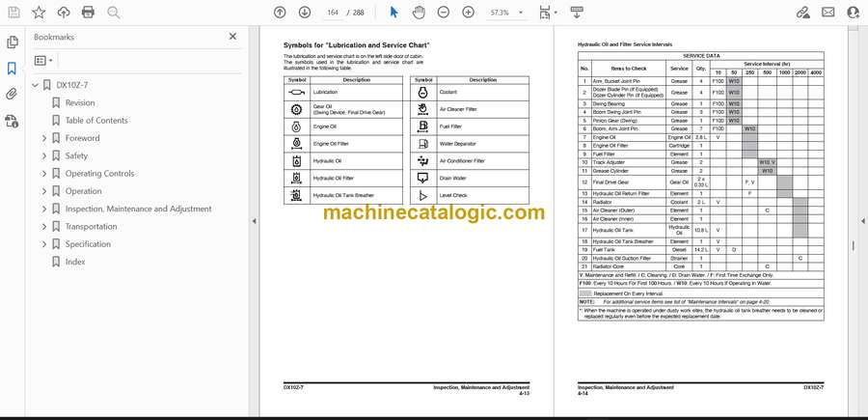Screen dimensions: 868x420
Task: Open the account profile icon
Action: point(854,13)
